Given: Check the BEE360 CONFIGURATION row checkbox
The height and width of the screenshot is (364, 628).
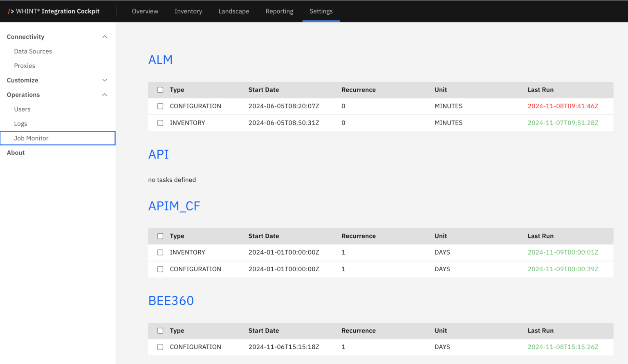Looking at the screenshot, I should click(x=160, y=347).
